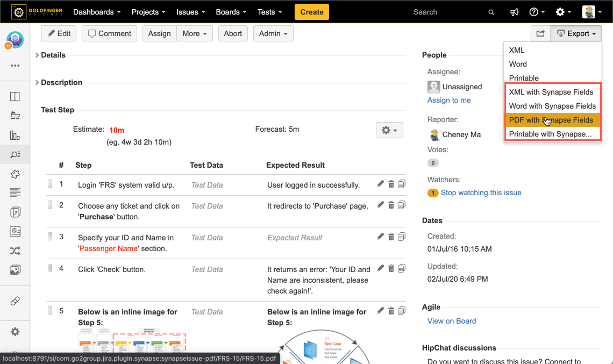Click the pencil edit icon for step 1
Screen dimensions: 613x364
381,184
